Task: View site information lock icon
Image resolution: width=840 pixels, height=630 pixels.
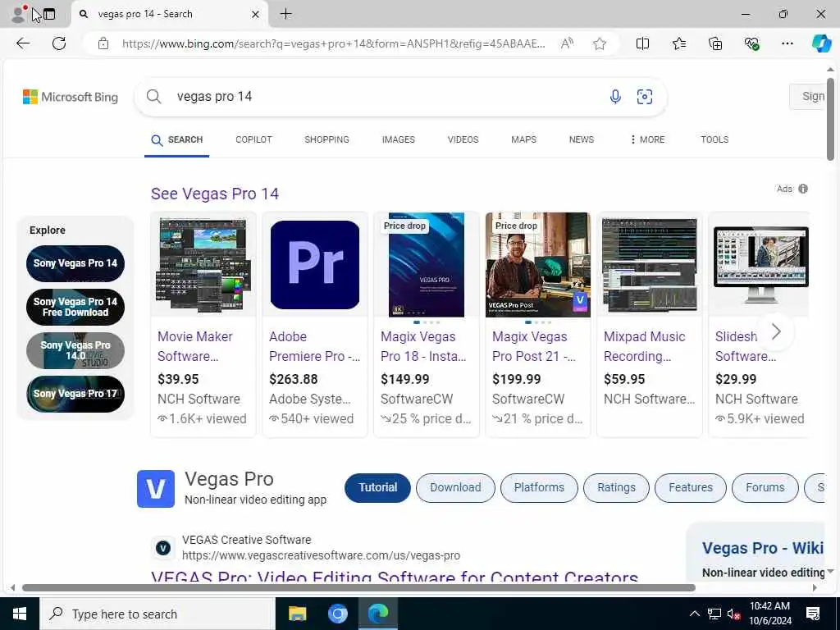Action: [103, 43]
